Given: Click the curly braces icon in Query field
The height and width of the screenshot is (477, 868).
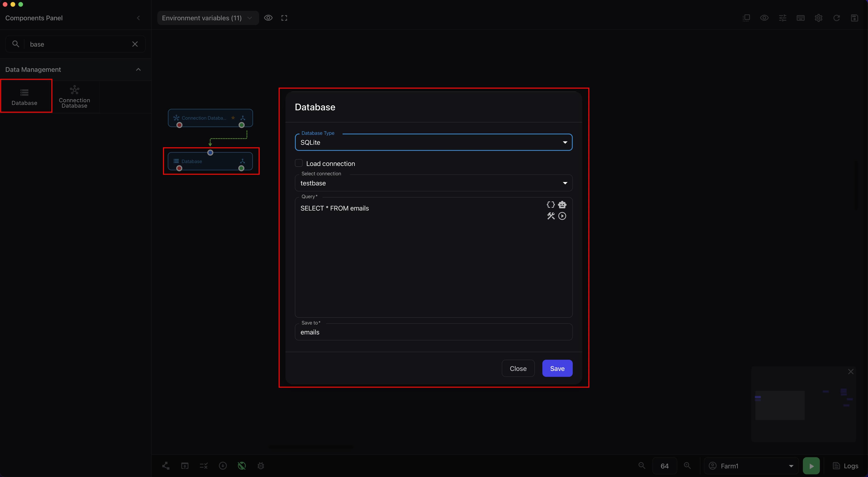Looking at the screenshot, I should click(x=551, y=204).
